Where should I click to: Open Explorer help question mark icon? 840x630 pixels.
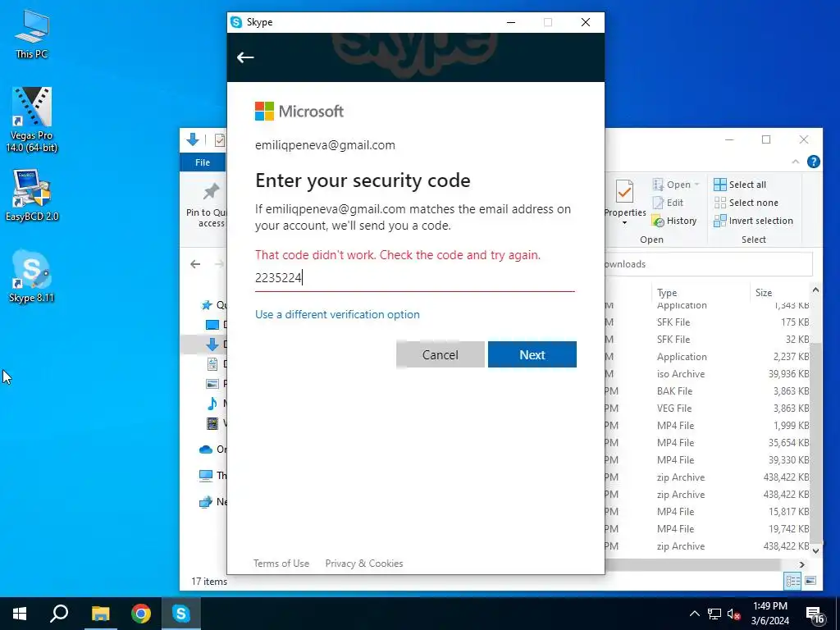[813, 162]
